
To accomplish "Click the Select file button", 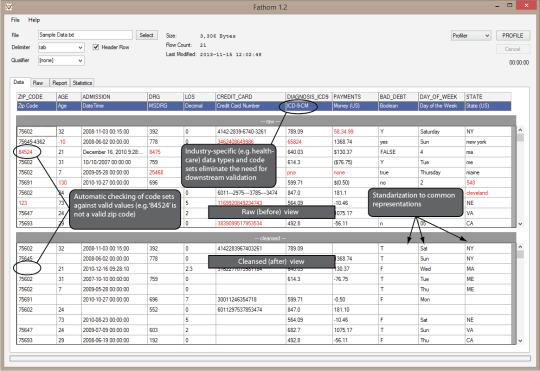I will 147,35.
